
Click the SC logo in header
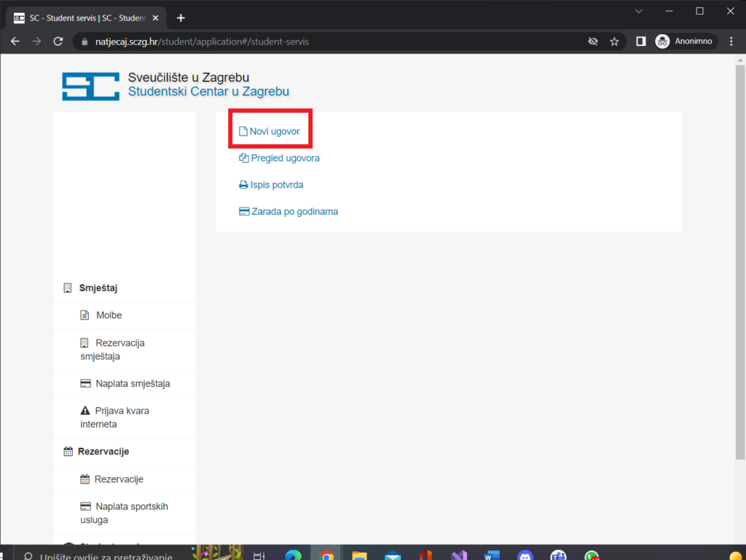(90, 86)
